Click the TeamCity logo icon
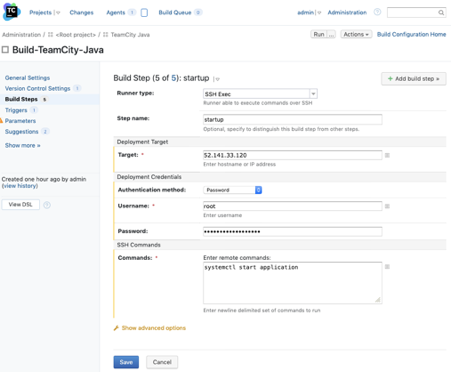Screen dimensions: 451x372 point(12,12)
